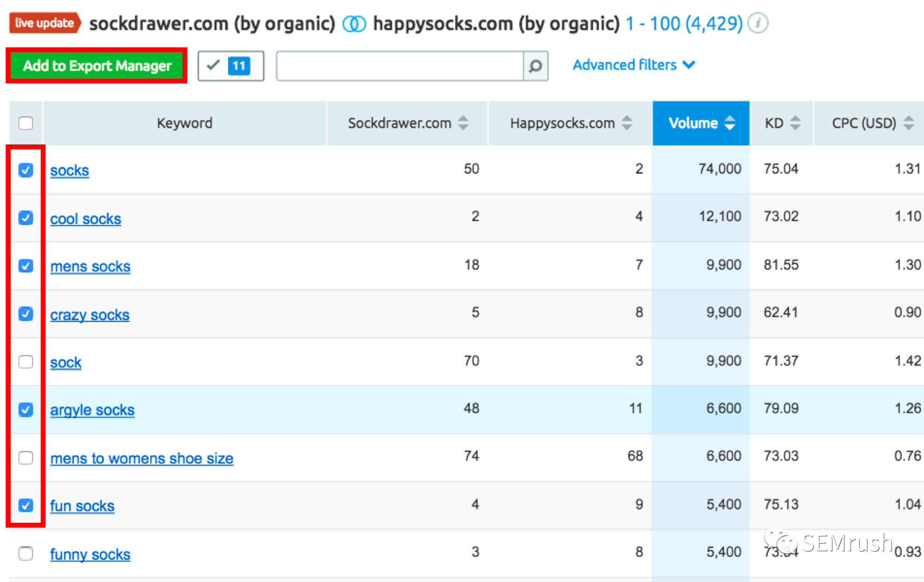The width and height of the screenshot is (924, 582).
Task: Sort by the CPC (USD) column arrows
Action: coord(908,123)
